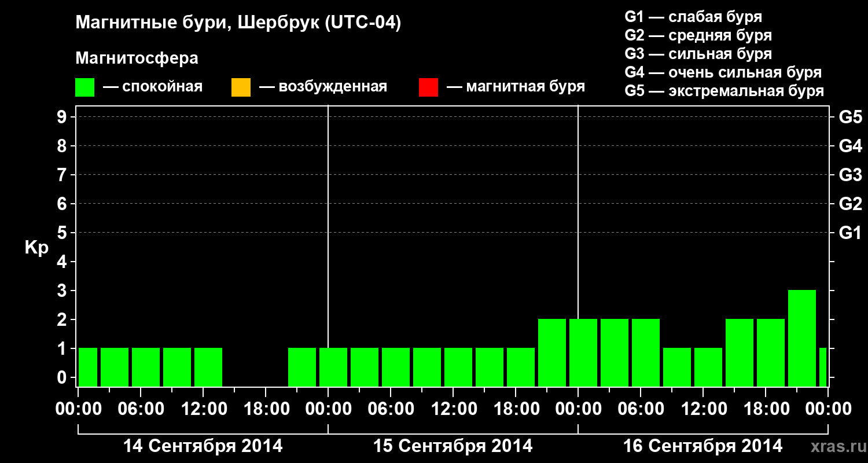Click the '— возбужденная' legend label

(x=323, y=87)
